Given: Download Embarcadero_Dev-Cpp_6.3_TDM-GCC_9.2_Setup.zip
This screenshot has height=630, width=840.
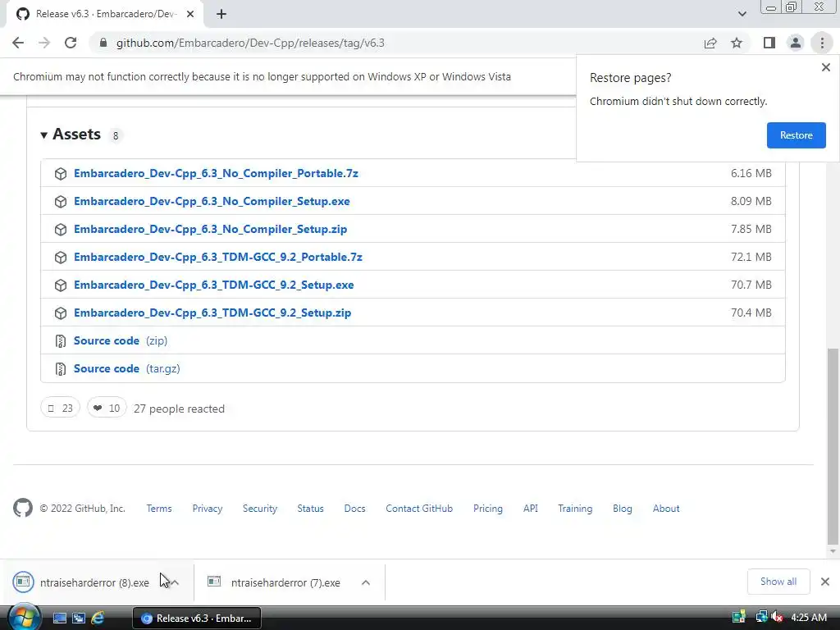Looking at the screenshot, I should tap(212, 313).
